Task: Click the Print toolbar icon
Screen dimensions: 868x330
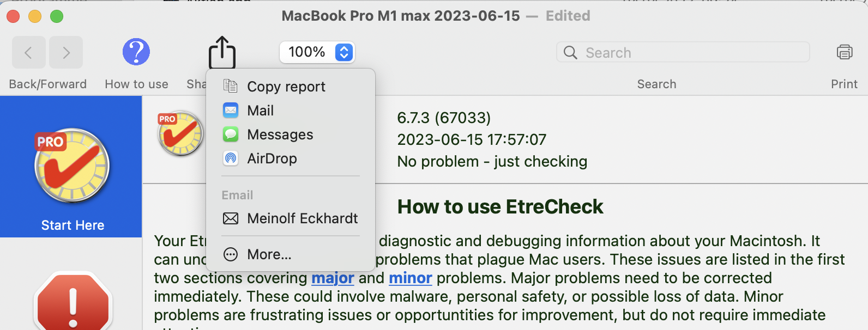Action: (x=844, y=52)
